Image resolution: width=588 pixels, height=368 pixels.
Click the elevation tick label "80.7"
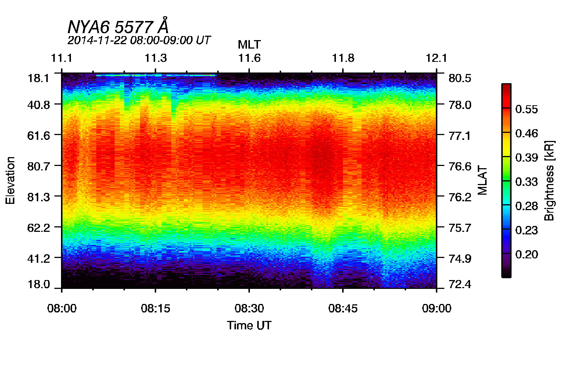pyautogui.click(x=38, y=166)
